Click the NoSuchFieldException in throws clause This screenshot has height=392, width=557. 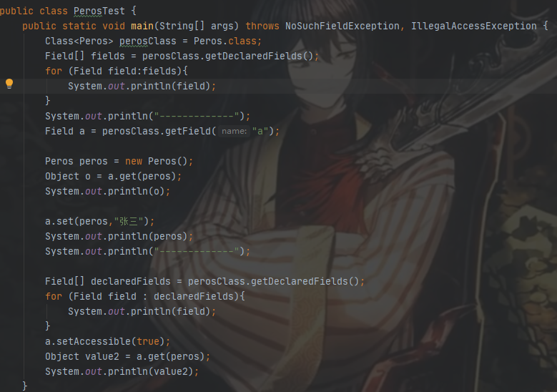pos(342,26)
